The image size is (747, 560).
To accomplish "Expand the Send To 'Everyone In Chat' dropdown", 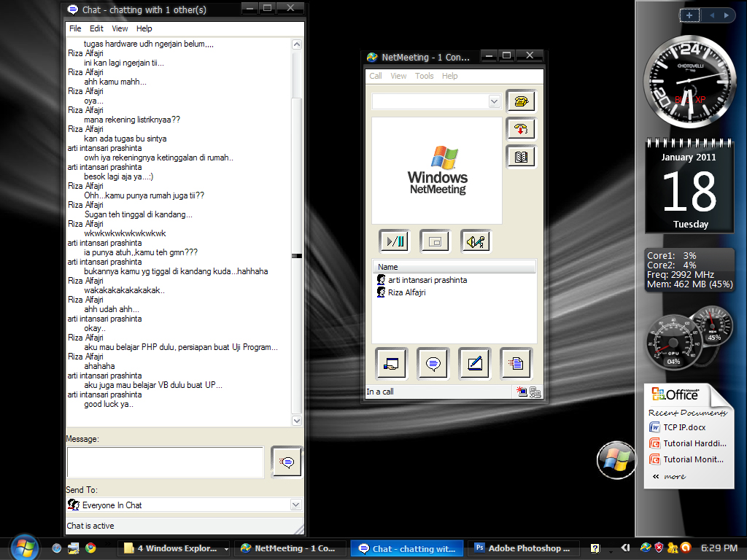I will click(x=296, y=505).
